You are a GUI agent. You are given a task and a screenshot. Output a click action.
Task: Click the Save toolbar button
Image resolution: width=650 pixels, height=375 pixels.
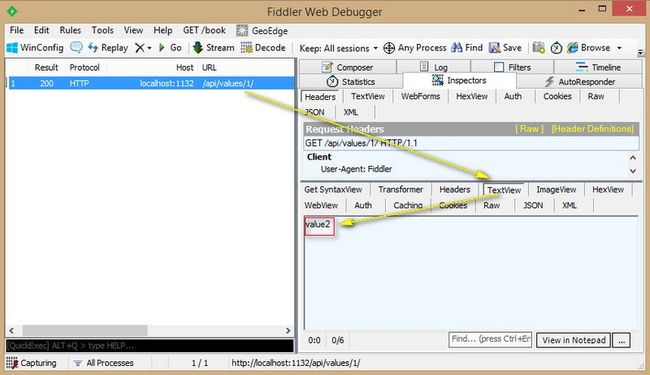coord(505,48)
